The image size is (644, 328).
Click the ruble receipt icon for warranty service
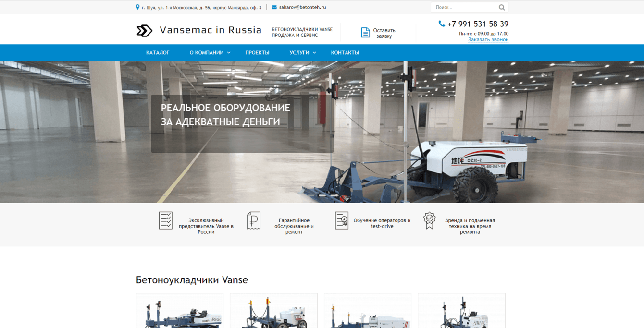pyautogui.click(x=254, y=220)
